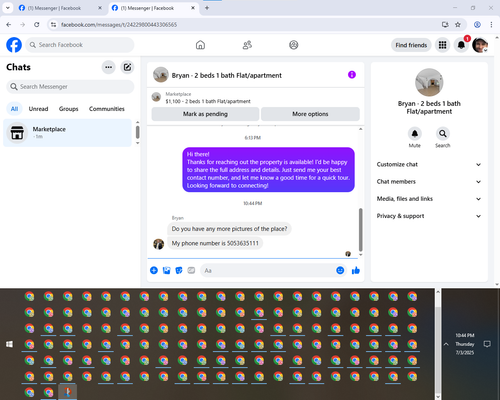The width and height of the screenshot is (500, 400).
Task: Reload the page with refresh icon
Action: point(37,25)
